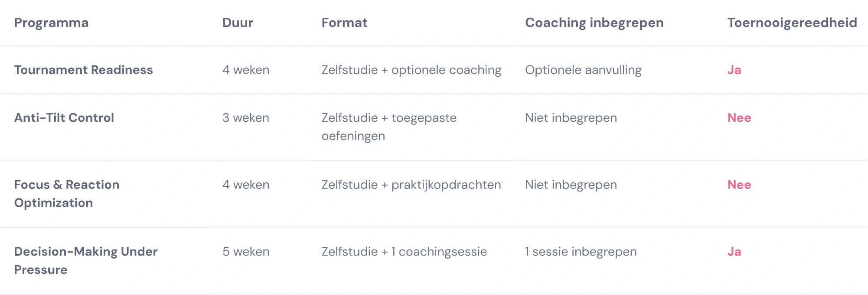The height and width of the screenshot is (295, 868).
Task: Click Niet inbegrepen in Focus & Reaction row
Action: click(x=571, y=185)
